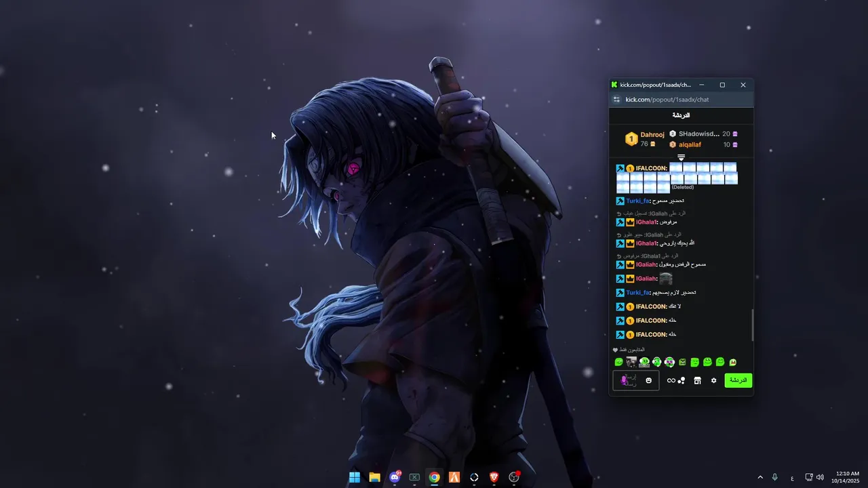Image resolution: width=868 pixels, height=488 pixels.
Task: Open Dahrooj's profile from leaderboard
Action: [x=652, y=134]
